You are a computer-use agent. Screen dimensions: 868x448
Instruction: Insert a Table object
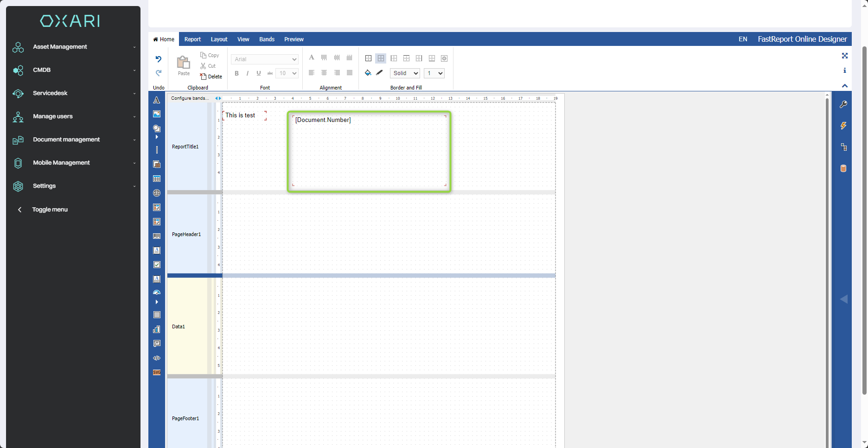click(157, 179)
